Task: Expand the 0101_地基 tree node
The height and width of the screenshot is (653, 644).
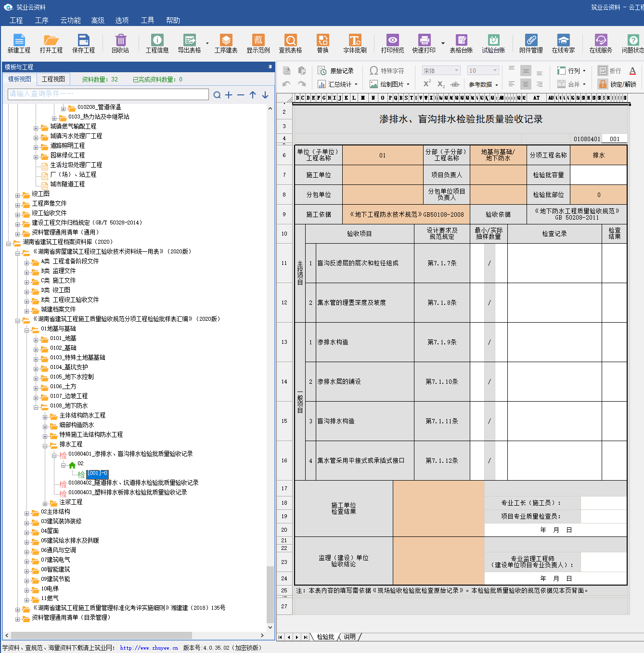Action: (x=37, y=340)
